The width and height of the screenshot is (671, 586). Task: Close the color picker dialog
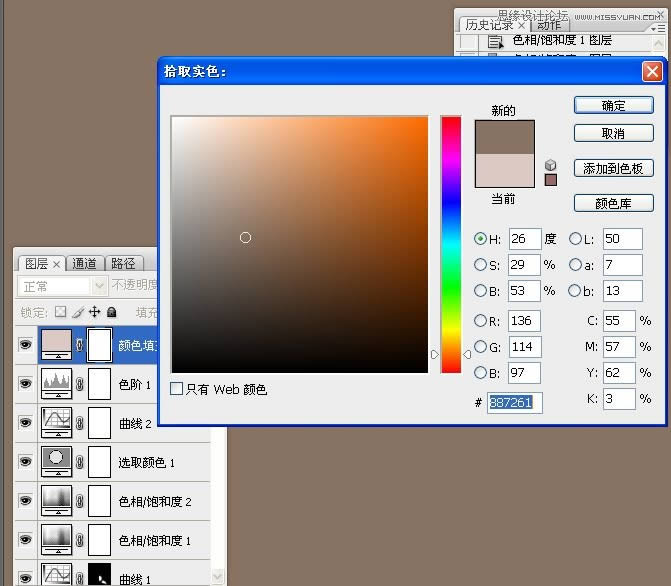click(x=652, y=71)
